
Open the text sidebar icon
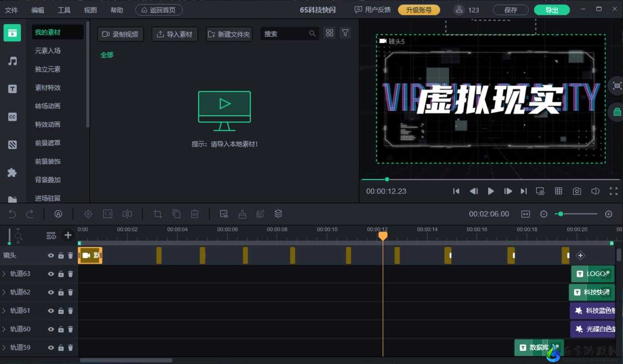pos(12,89)
